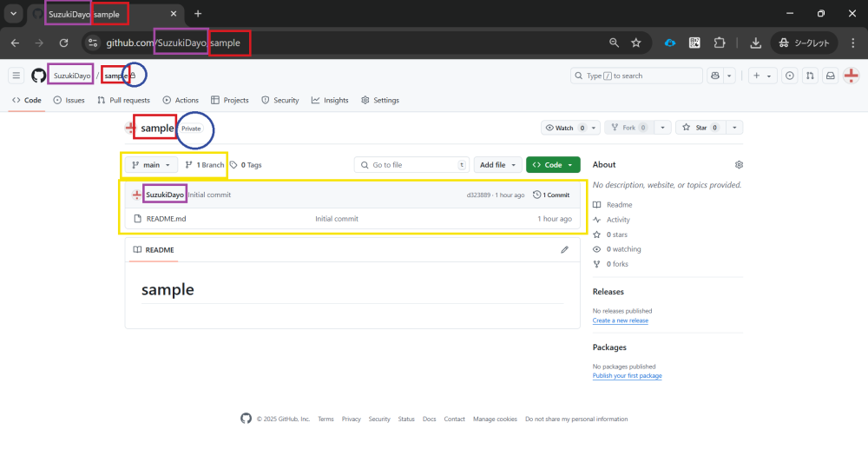The height and width of the screenshot is (456, 868).
Task: Open the repository Settings tab
Action: pos(380,100)
